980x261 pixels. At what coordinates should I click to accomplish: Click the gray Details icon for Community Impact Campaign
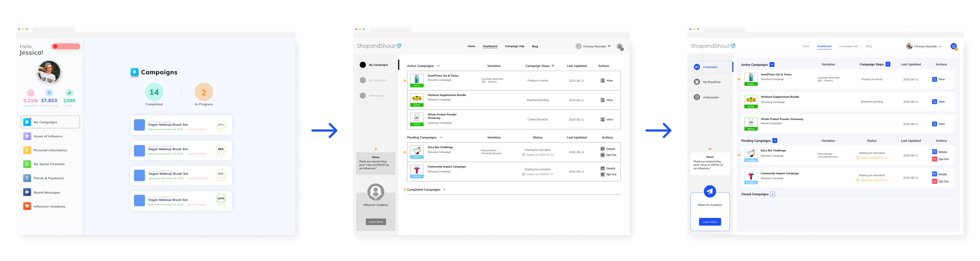click(x=603, y=168)
